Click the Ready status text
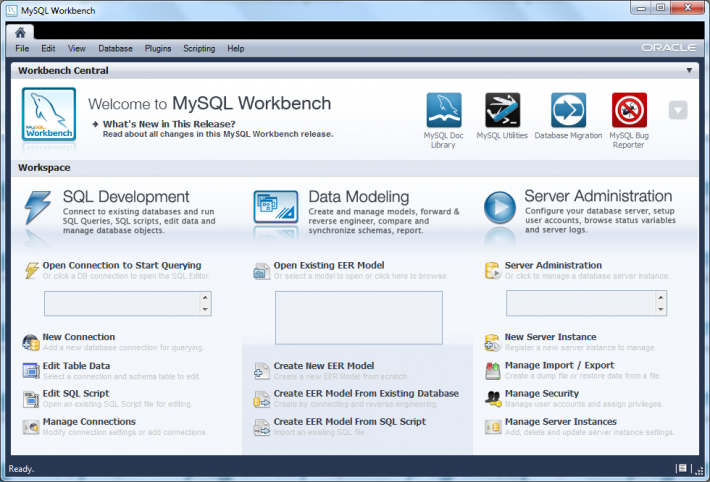The image size is (710, 482). 21,469
